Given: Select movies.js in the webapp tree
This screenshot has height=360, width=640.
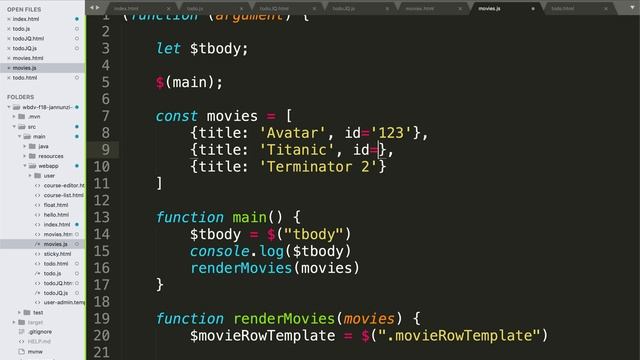Looking at the screenshot, I should pyautogui.click(x=56, y=244).
